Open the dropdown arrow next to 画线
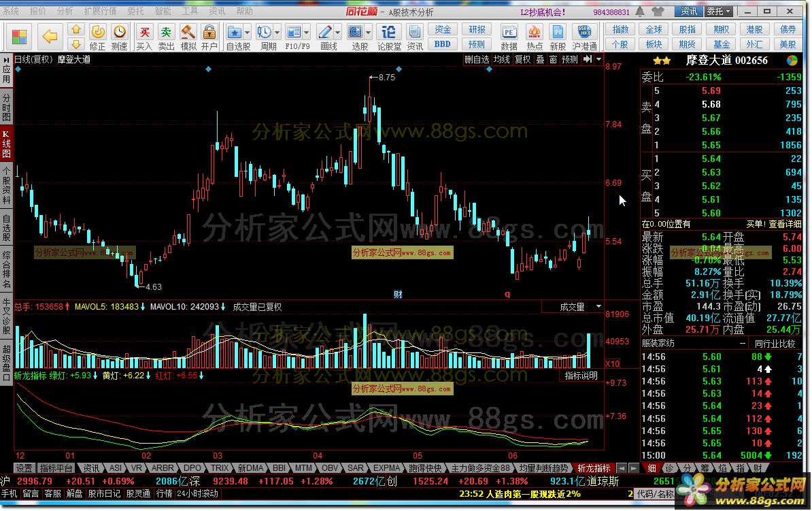 point(337,33)
